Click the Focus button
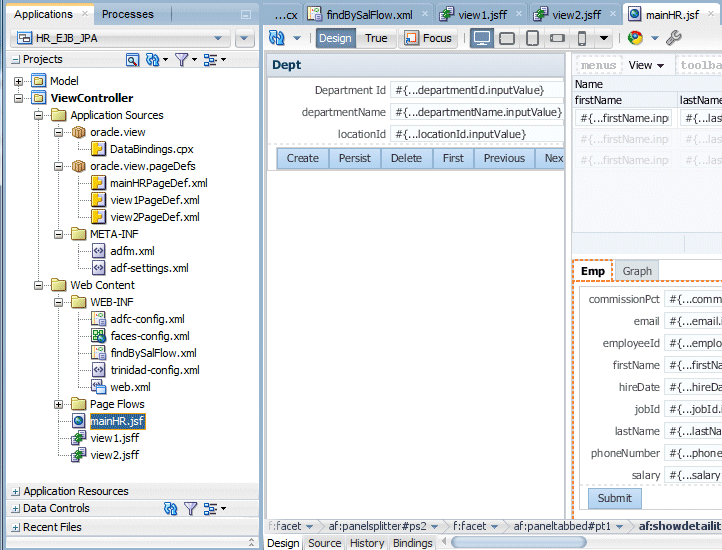Screen dimensions: 722x550 (428, 38)
